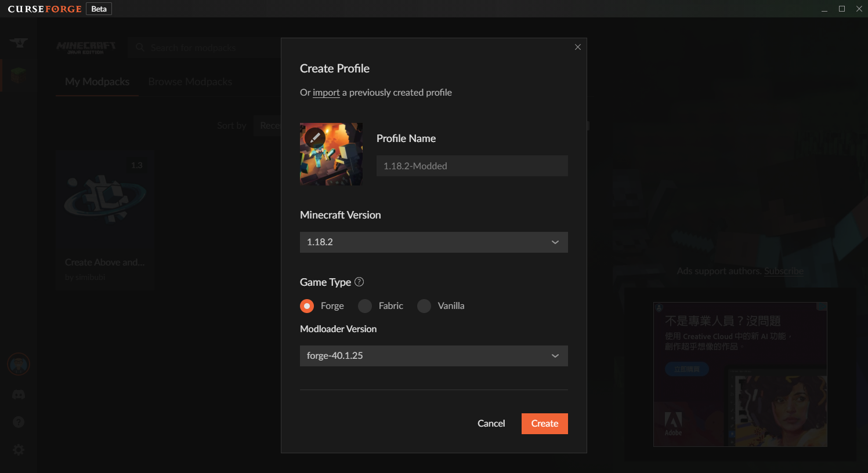
Task: Click the import link for existing profile
Action: (326, 93)
